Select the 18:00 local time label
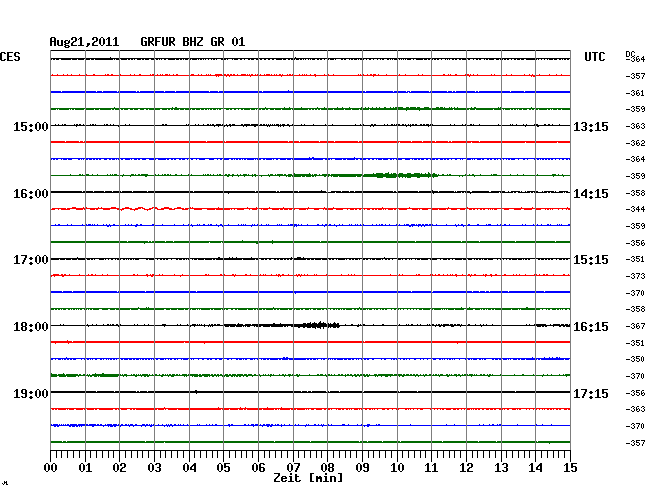 click(31, 327)
